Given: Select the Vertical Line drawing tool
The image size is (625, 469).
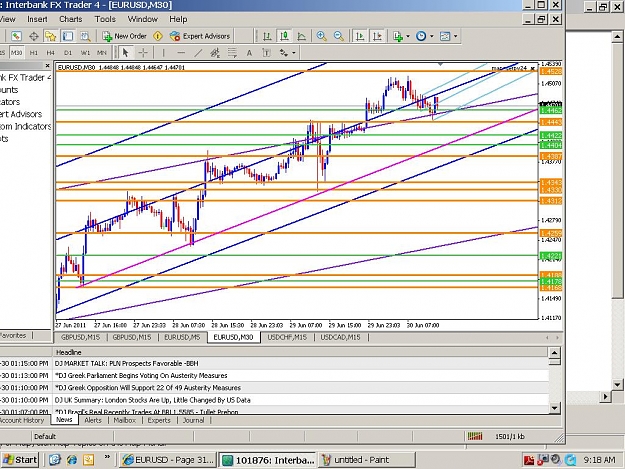Looking at the screenshot, I should [x=163, y=53].
